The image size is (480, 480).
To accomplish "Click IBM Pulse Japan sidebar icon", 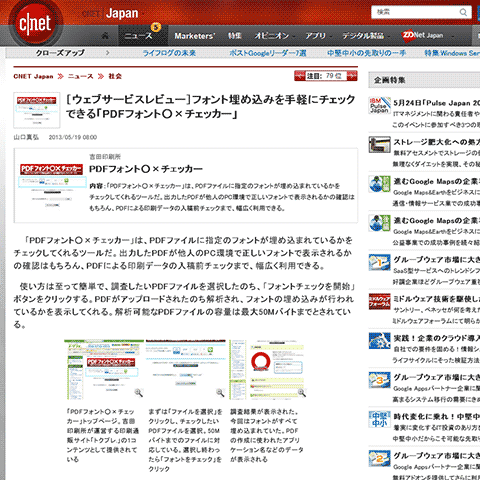I will pyautogui.click(x=379, y=105).
